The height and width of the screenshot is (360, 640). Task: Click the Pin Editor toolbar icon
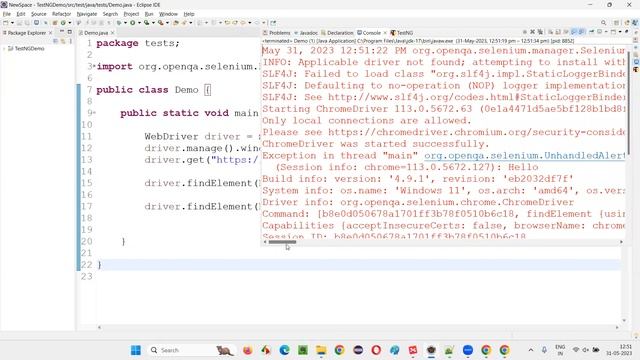(x=273, y=23)
